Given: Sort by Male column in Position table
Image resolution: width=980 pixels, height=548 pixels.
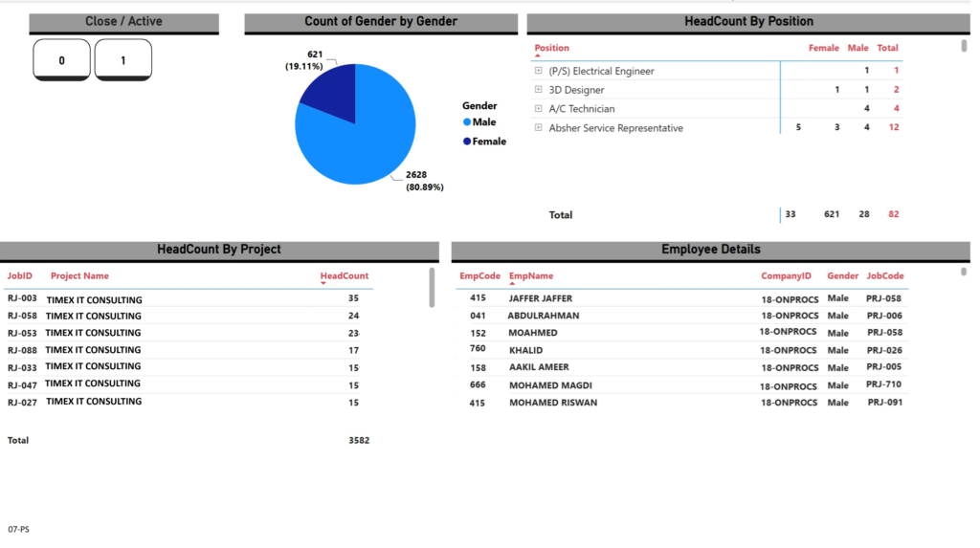Looking at the screenshot, I should coord(857,48).
